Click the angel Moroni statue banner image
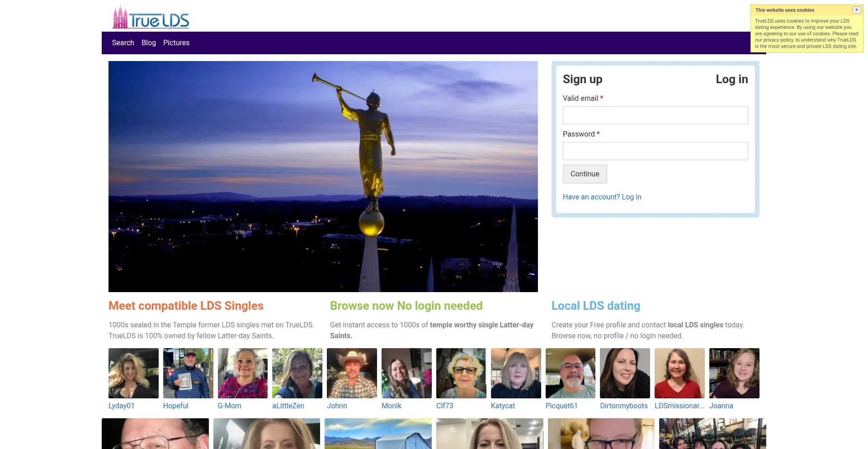The image size is (868, 449). [x=323, y=176]
